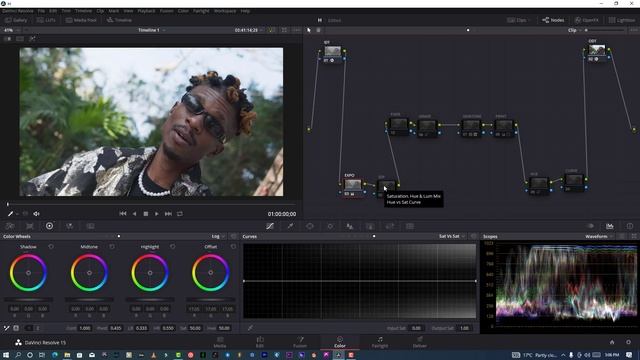Open the Waveform scope type dropdown
This screenshot has width=640, height=360.
599,236
